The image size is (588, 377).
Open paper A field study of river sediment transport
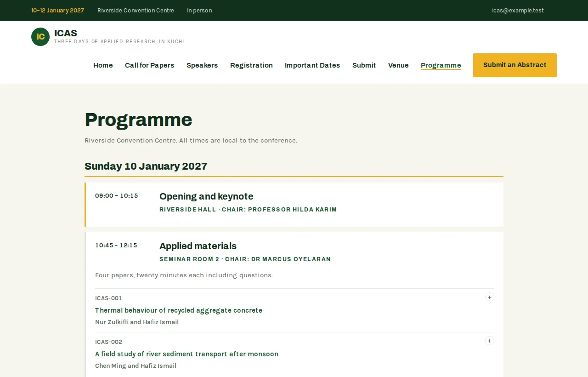(x=187, y=354)
